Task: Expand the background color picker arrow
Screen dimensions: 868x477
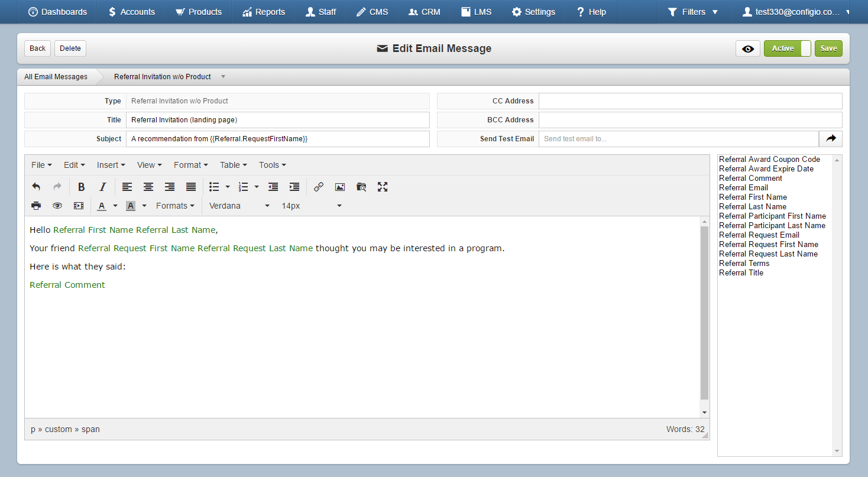Action: [144, 206]
